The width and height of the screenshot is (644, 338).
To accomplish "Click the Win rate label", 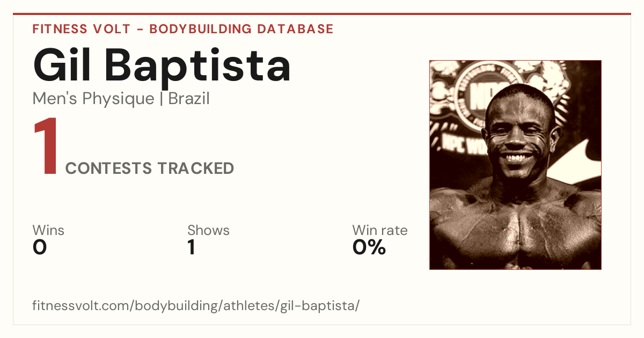I will coord(380,230).
